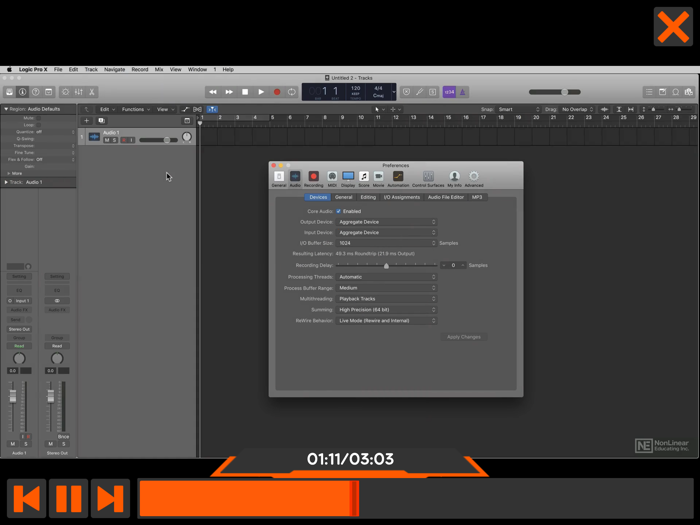Switch to the I/O Assignments tab
Image resolution: width=700 pixels, height=525 pixels.
click(401, 197)
